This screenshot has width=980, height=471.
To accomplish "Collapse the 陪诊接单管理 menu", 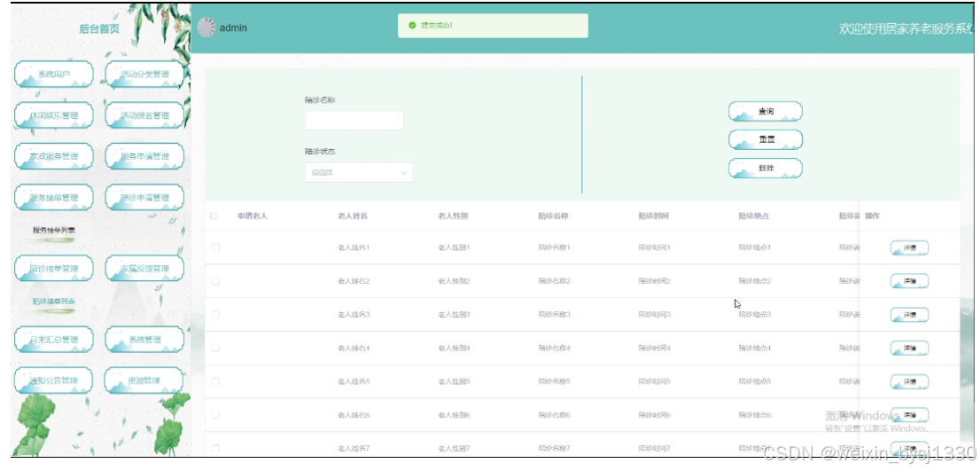I will coord(54,269).
